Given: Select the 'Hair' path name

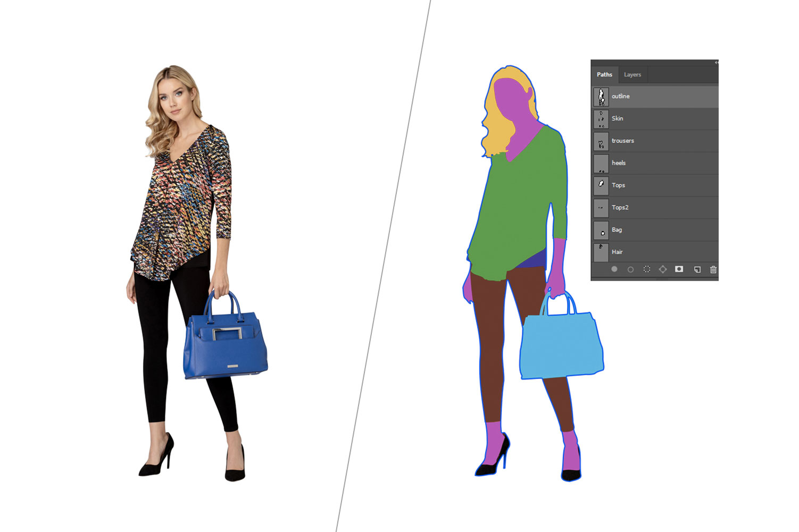Looking at the screenshot, I should click(617, 252).
